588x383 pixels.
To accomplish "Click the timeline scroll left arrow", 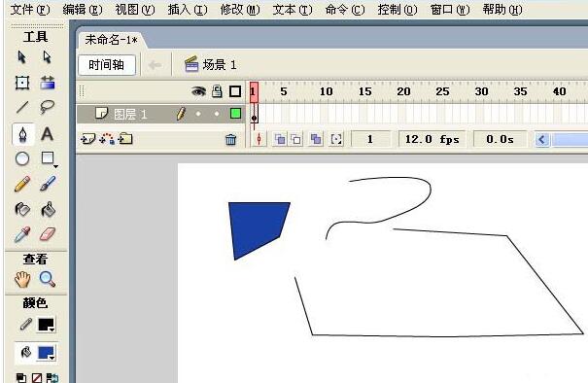I will pyautogui.click(x=541, y=140).
